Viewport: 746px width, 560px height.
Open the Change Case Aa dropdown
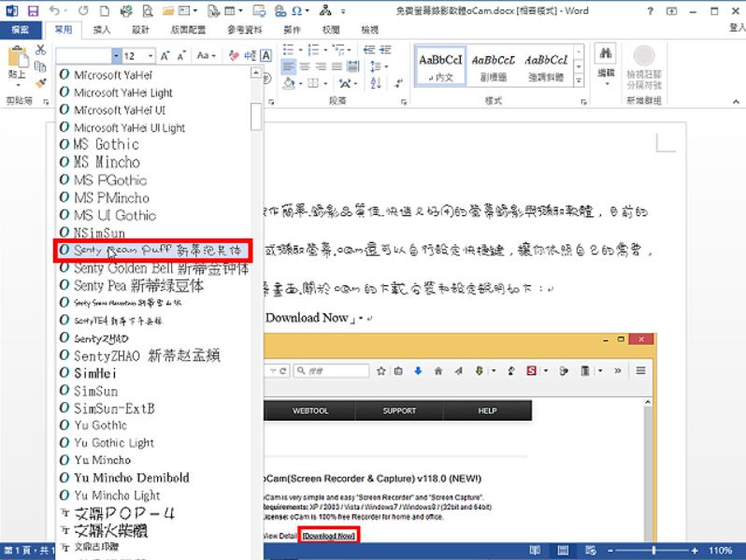(206, 56)
